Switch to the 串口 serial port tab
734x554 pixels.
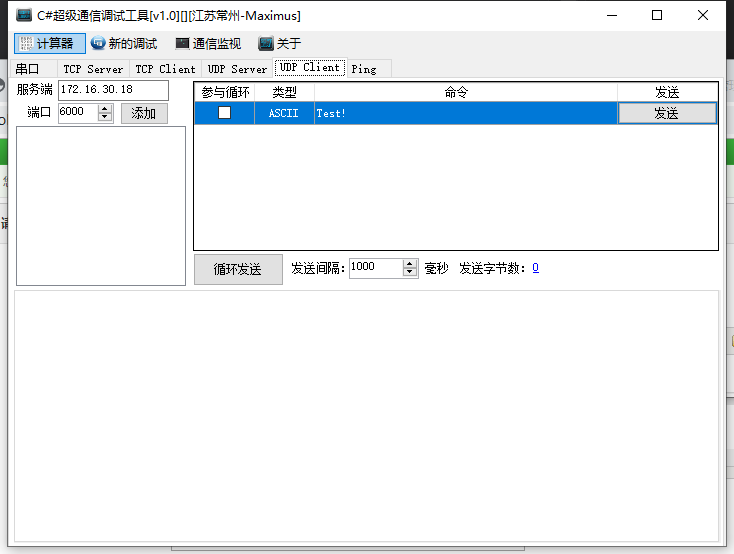(27, 69)
